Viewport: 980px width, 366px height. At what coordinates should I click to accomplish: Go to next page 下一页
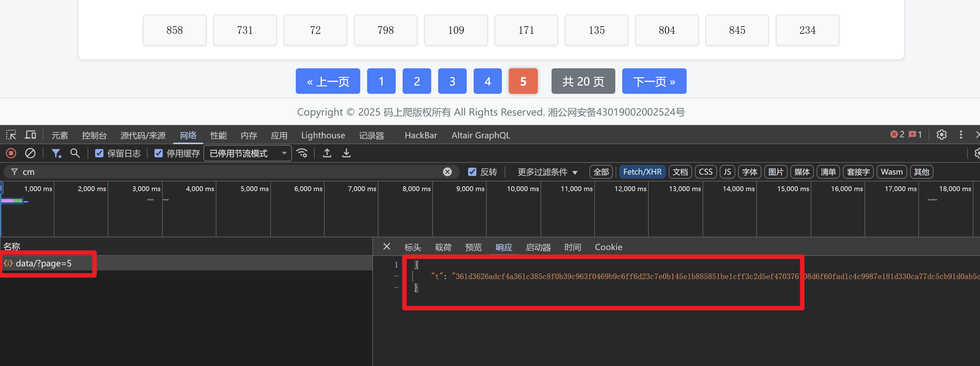(x=654, y=81)
